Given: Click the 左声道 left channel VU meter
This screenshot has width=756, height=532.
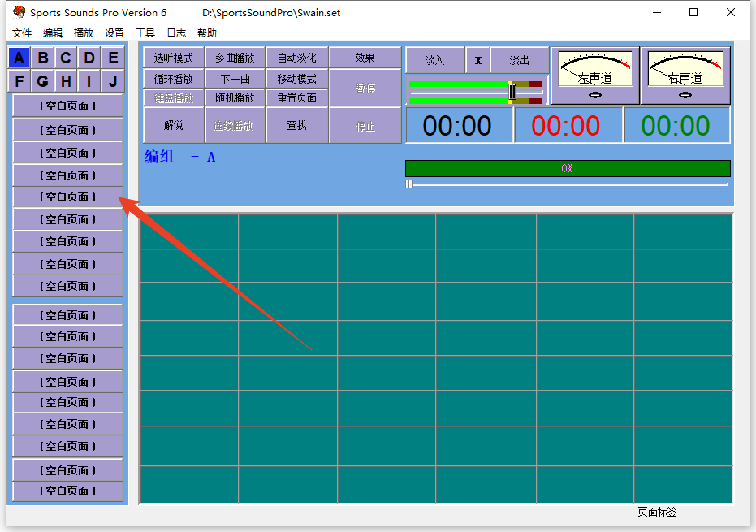Looking at the screenshot, I should point(595,76).
